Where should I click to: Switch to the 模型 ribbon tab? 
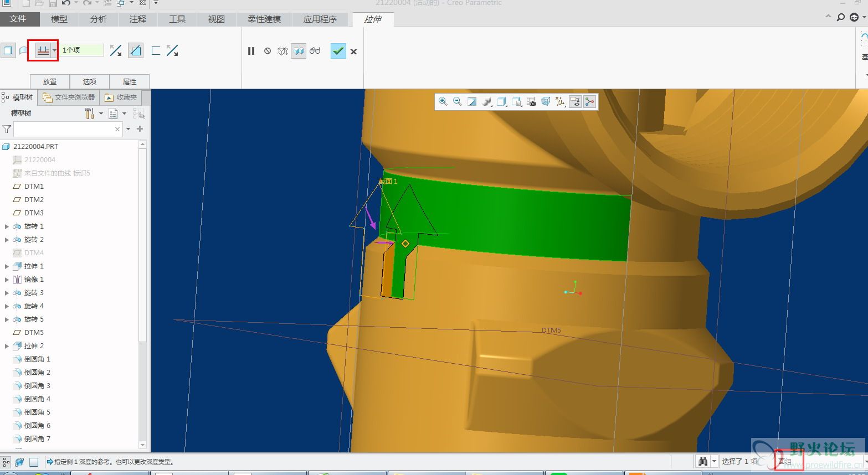(59, 19)
